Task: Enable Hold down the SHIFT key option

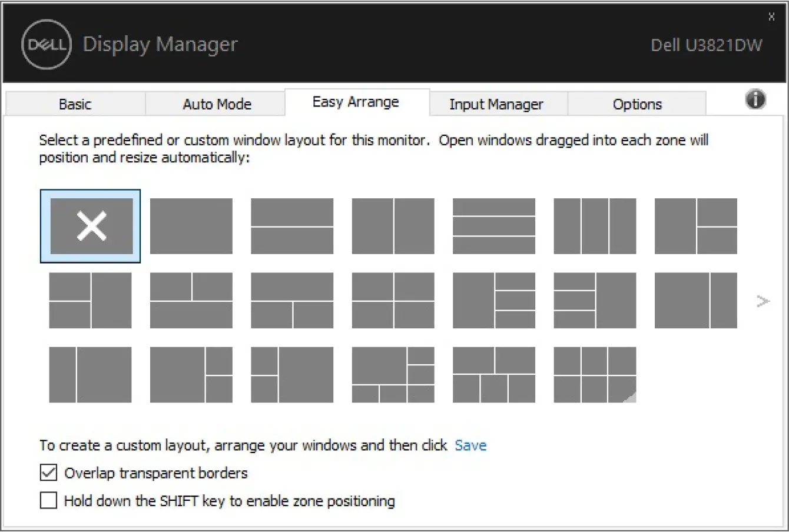Action: point(48,501)
